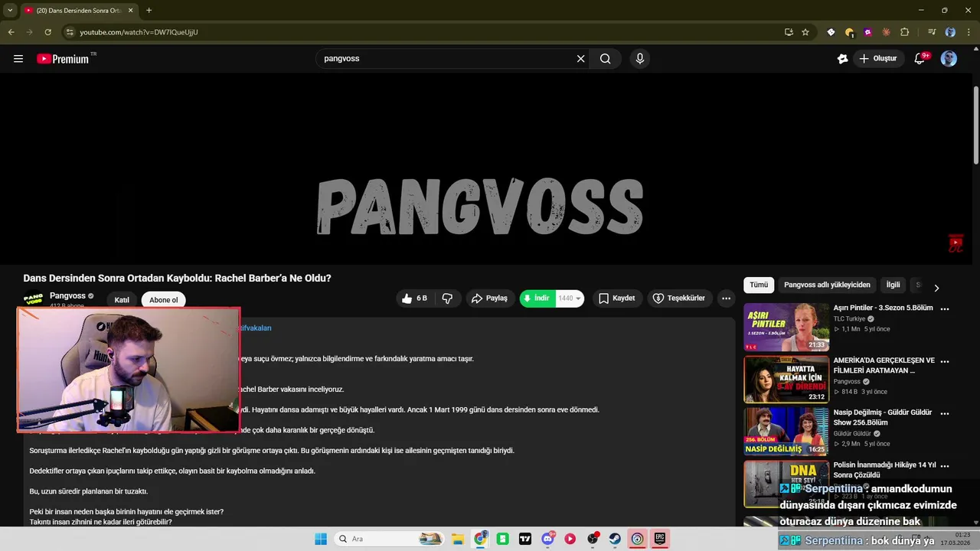Reload the current page
The height and width of the screenshot is (551, 980).
[x=47, y=32]
